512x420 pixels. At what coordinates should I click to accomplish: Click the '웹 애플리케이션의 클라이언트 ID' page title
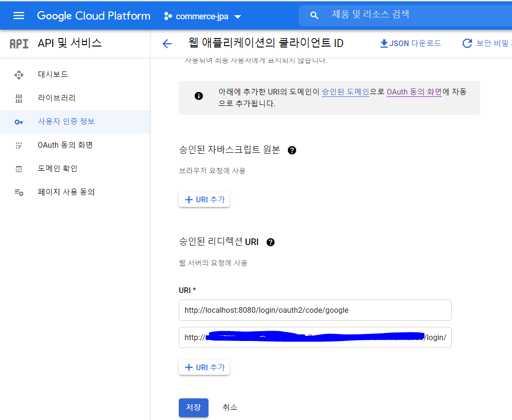click(266, 43)
